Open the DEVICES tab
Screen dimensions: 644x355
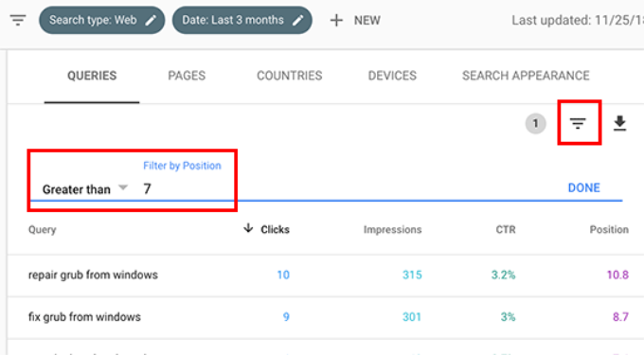(392, 76)
